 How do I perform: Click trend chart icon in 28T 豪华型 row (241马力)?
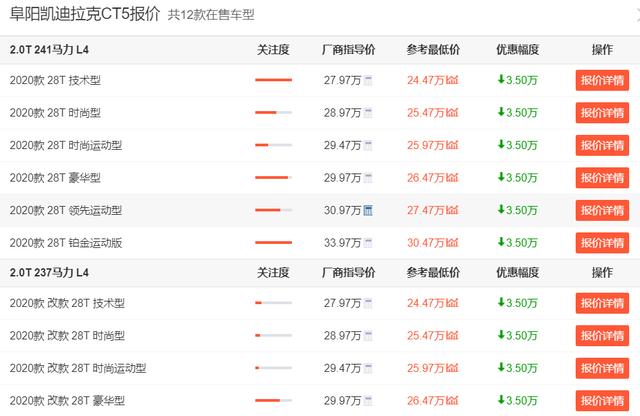coord(452,178)
